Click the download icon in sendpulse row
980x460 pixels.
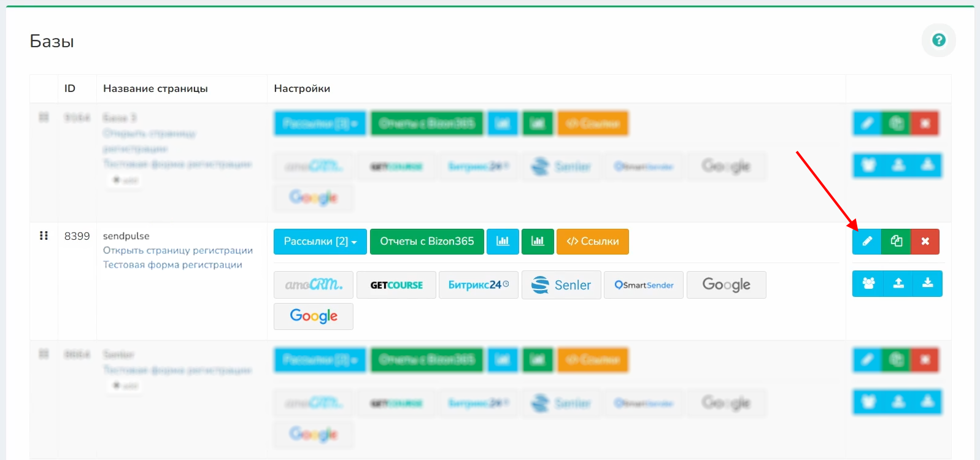click(927, 283)
